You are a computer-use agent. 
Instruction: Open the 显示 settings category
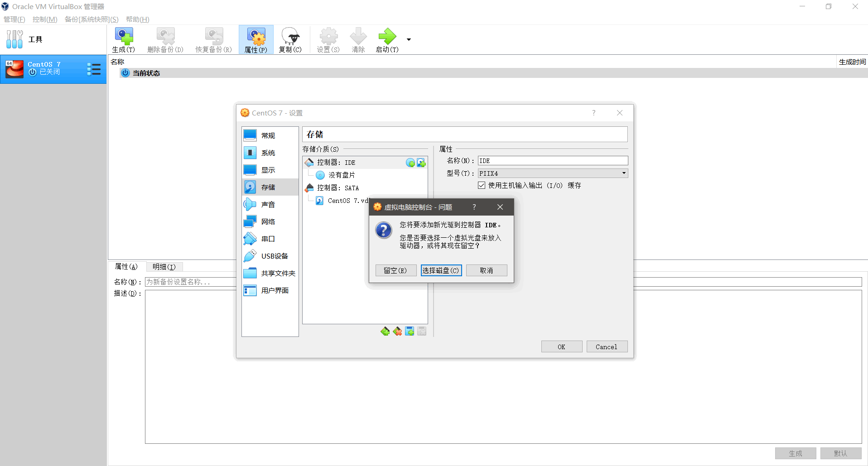point(270,170)
